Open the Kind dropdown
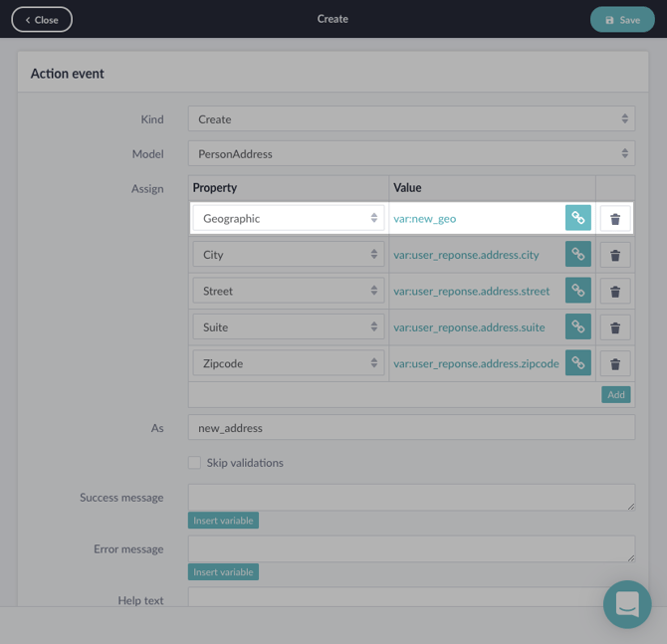 pos(410,119)
